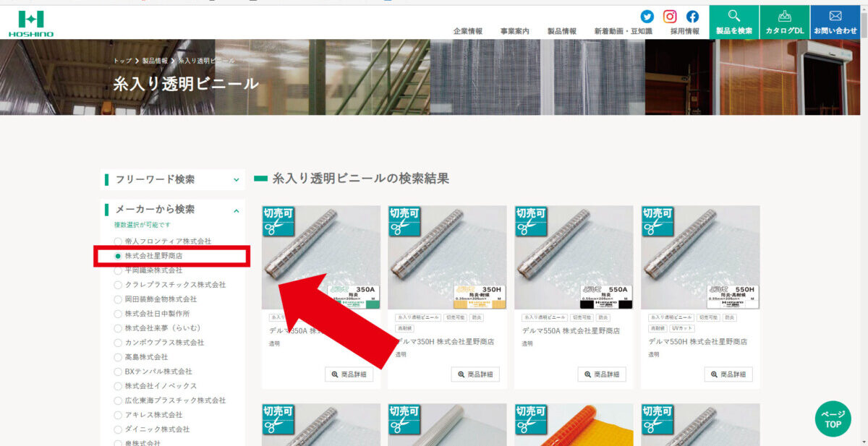The width and height of the screenshot is (868, 446).
Task: Expand the フリーワード検索 section
Action: [x=173, y=179]
